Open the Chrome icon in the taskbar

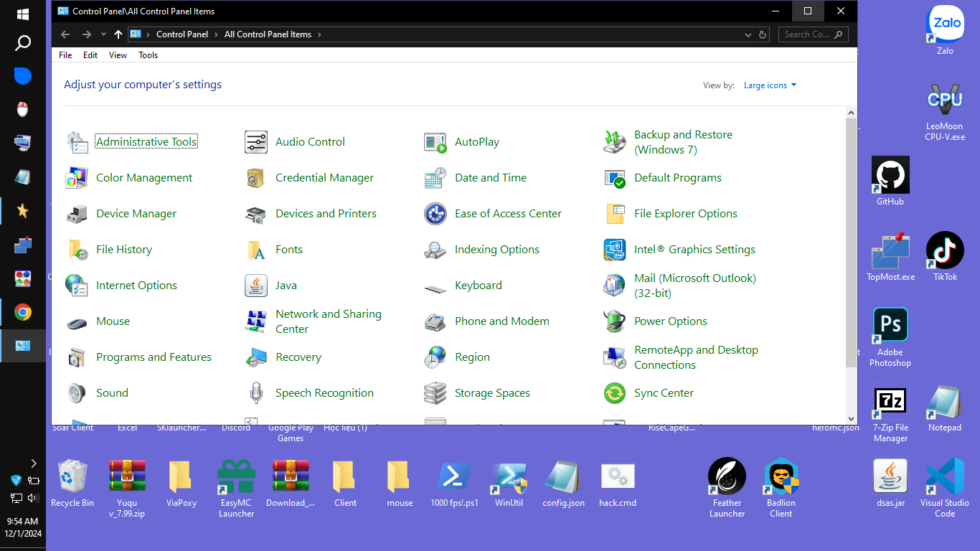pyautogui.click(x=23, y=312)
